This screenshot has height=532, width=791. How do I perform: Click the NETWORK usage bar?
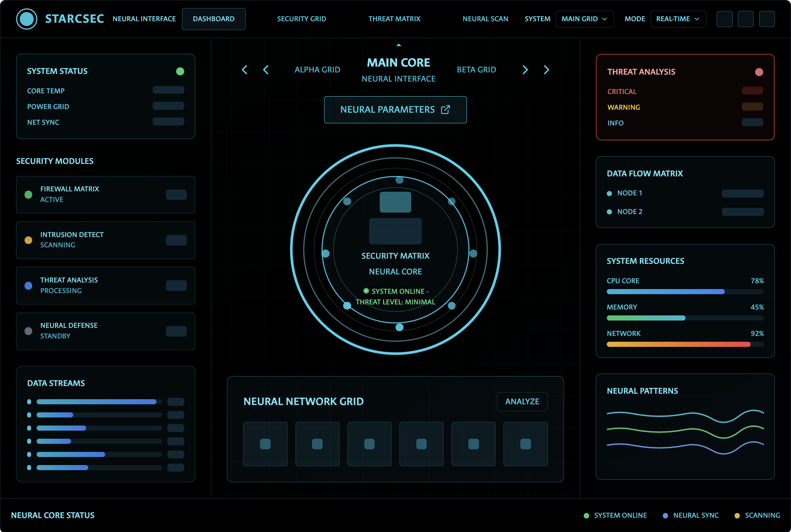(685, 344)
